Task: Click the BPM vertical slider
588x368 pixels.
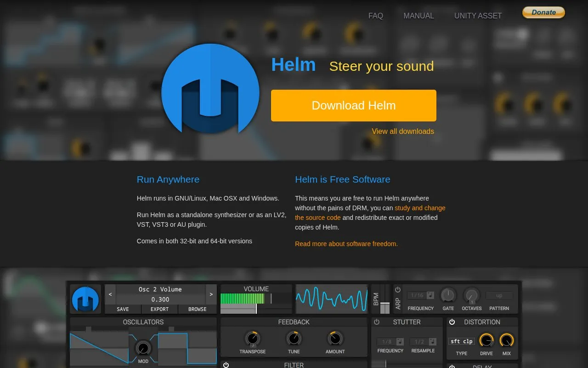Action: point(384,299)
